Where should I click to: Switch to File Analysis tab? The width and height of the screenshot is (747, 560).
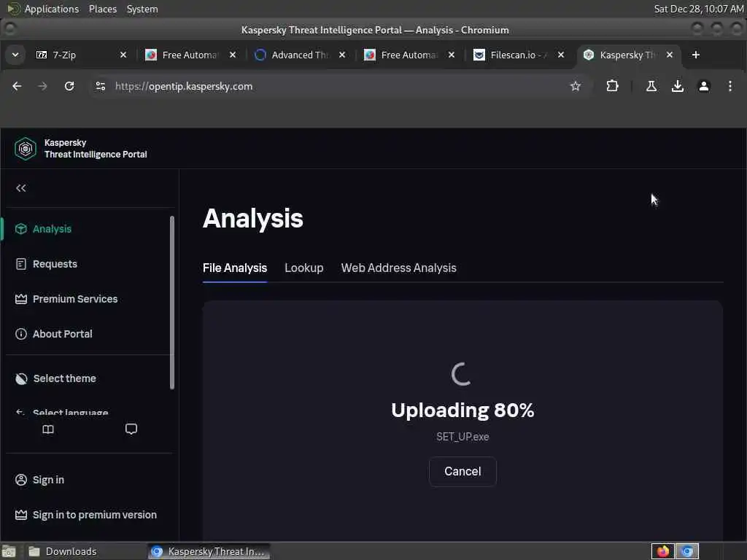coord(235,268)
